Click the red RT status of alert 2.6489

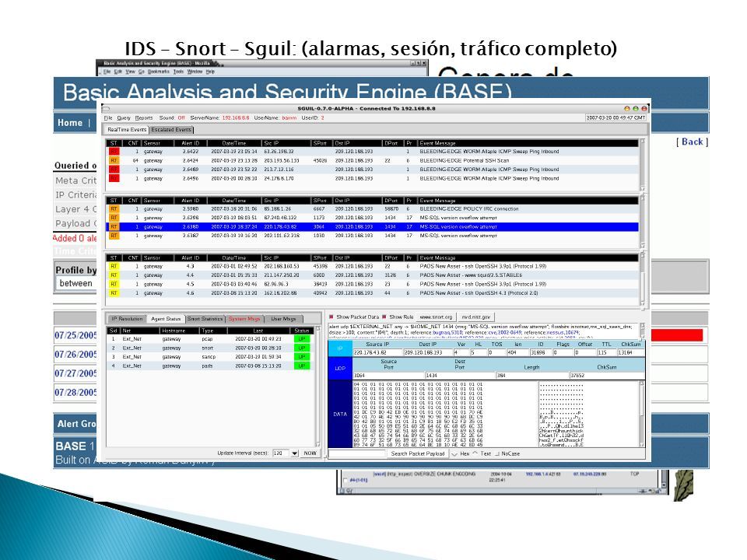tap(114, 170)
